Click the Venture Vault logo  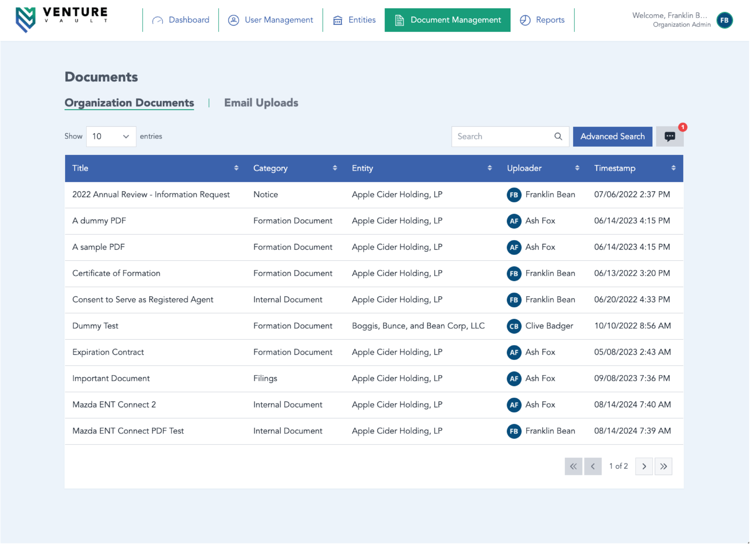pos(61,19)
